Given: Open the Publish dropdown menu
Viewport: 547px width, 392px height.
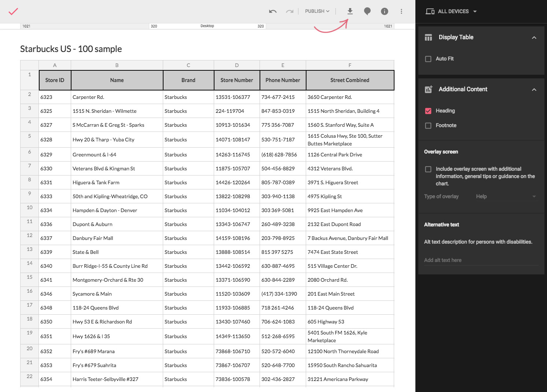Looking at the screenshot, I should coord(317,11).
